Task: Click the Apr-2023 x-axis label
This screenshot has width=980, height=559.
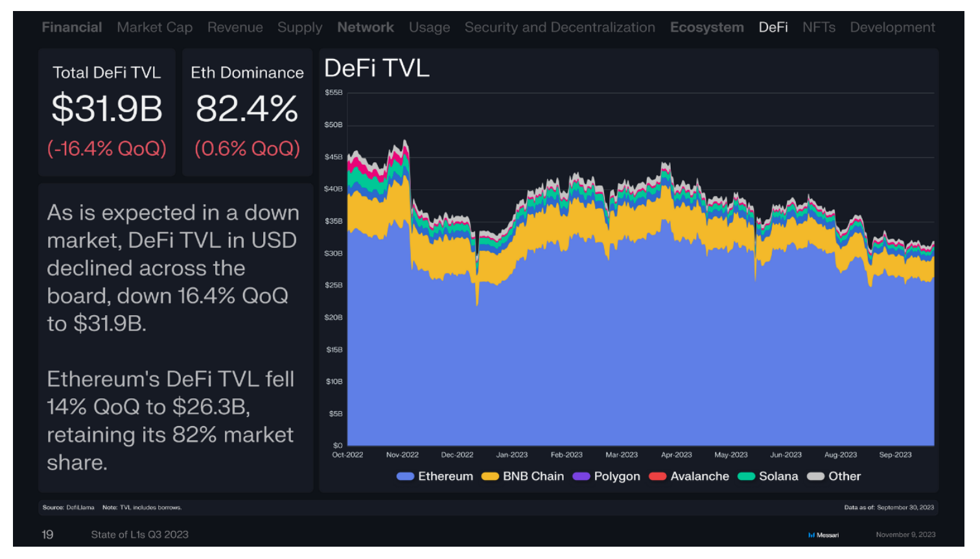Action: [x=676, y=455]
